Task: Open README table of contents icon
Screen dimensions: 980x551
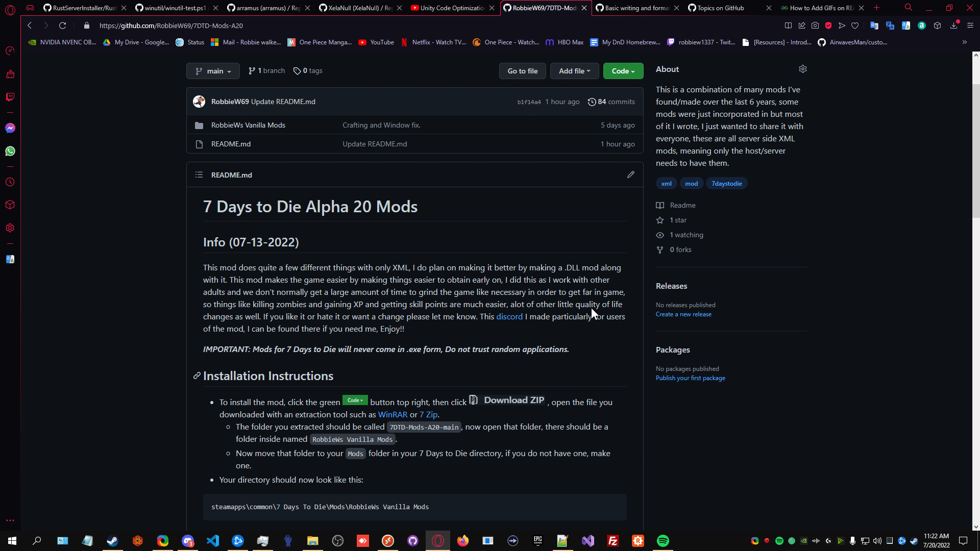Action: (x=199, y=174)
